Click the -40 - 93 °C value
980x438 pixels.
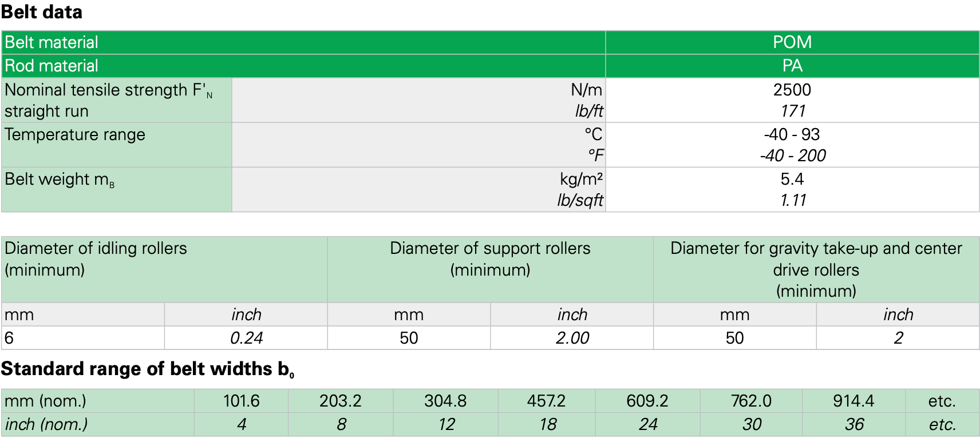click(x=792, y=134)
